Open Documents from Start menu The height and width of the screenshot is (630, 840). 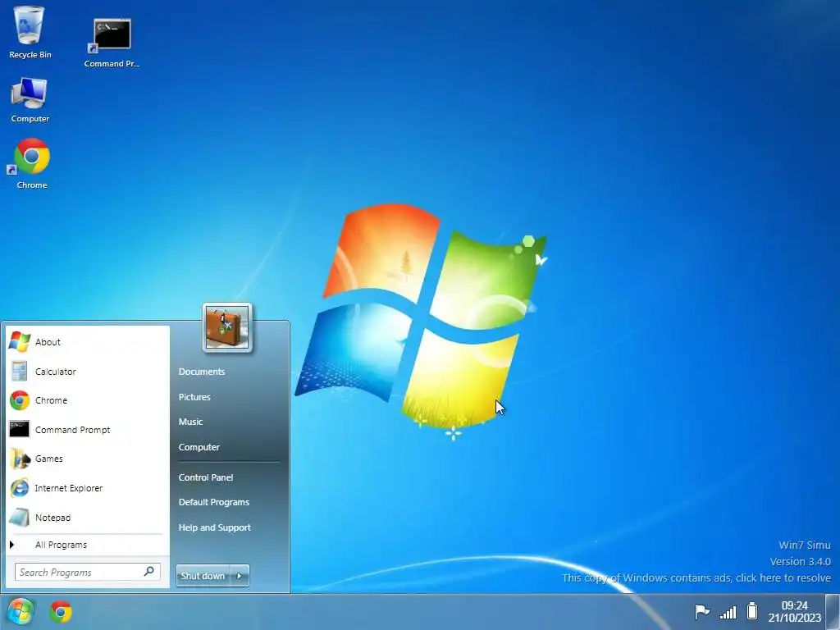point(202,372)
